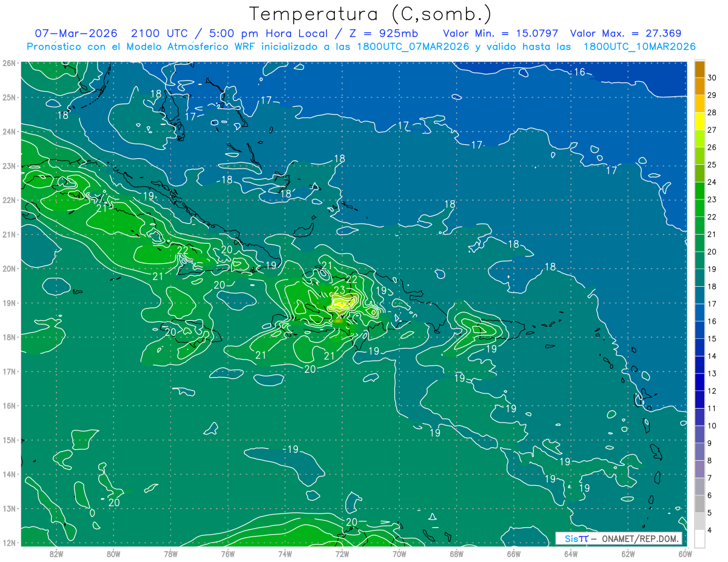Click the '12N' latitude axis label
The image size is (728, 562).
click(9, 543)
